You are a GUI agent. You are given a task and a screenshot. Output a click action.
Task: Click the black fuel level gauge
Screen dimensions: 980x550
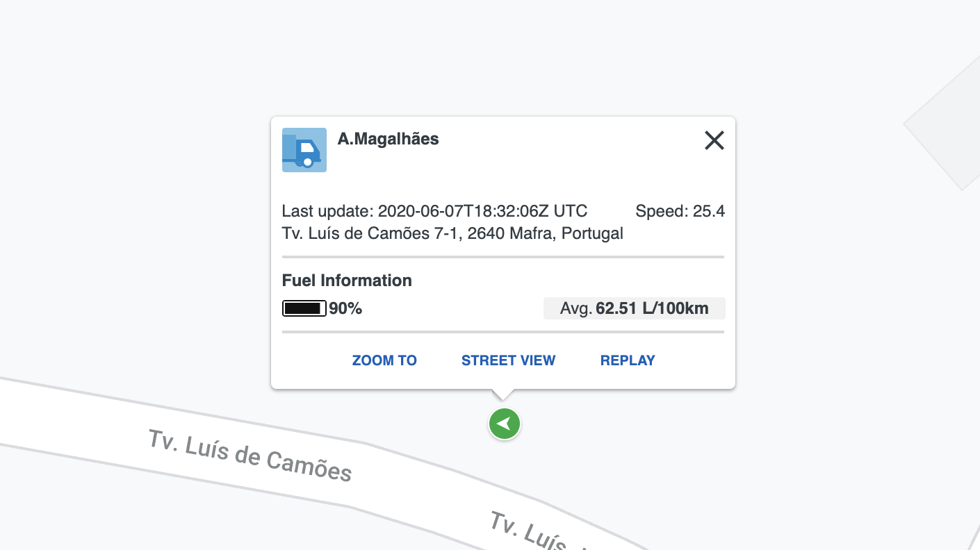pyautogui.click(x=304, y=308)
